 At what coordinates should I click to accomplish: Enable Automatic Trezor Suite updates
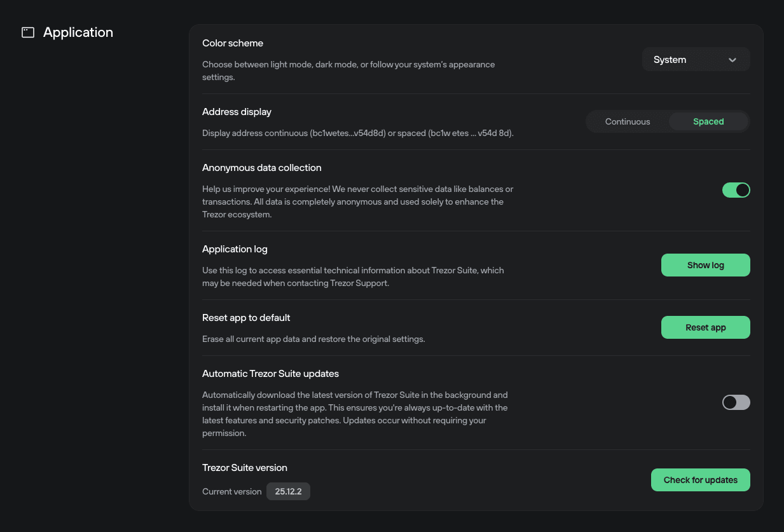[736, 402]
